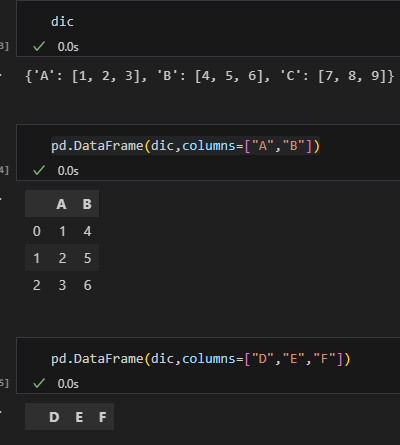Click cell value 5 in column B
Image resolution: width=400 pixels, height=445 pixels.
click(x=87, y=258)
